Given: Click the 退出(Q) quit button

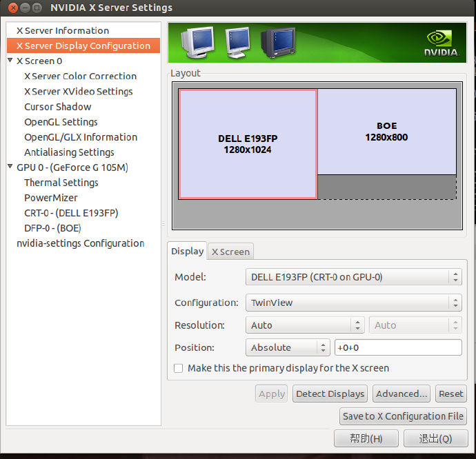Looking at the screenshot, I should (x=435, y=438).
